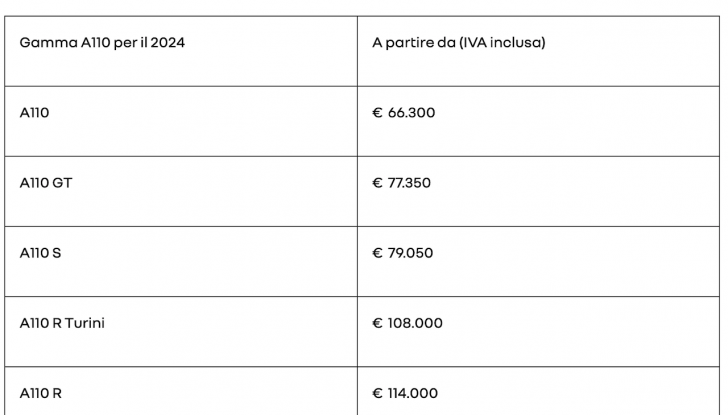Click the euro symbol before 66.300
This screenshot has height=415, width=728.
[x=377, y=113]
